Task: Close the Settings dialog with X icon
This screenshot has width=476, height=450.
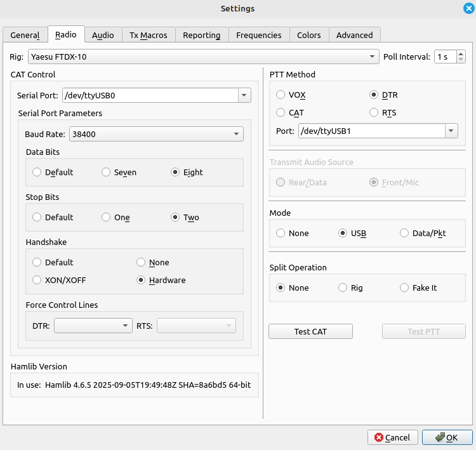Action: tap(468, 8)
